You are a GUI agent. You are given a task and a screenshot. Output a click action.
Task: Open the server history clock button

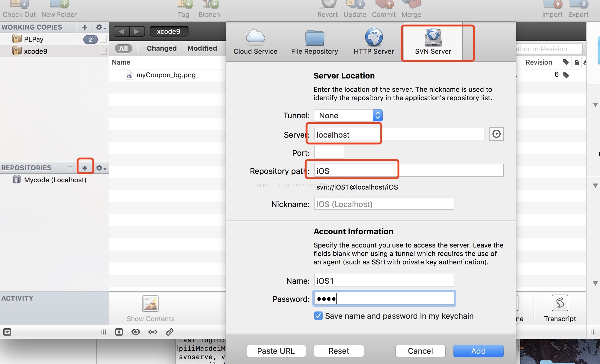496,134
